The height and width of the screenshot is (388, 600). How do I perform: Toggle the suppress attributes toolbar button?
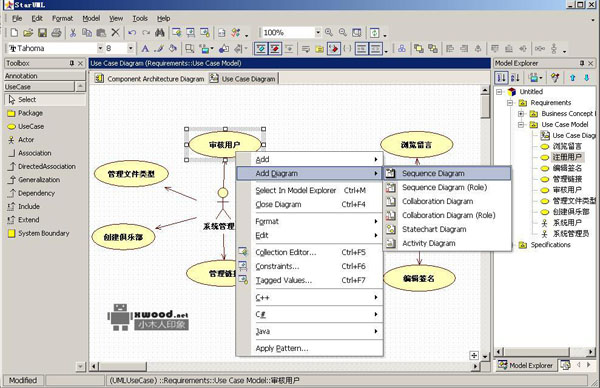pos(362,49)
